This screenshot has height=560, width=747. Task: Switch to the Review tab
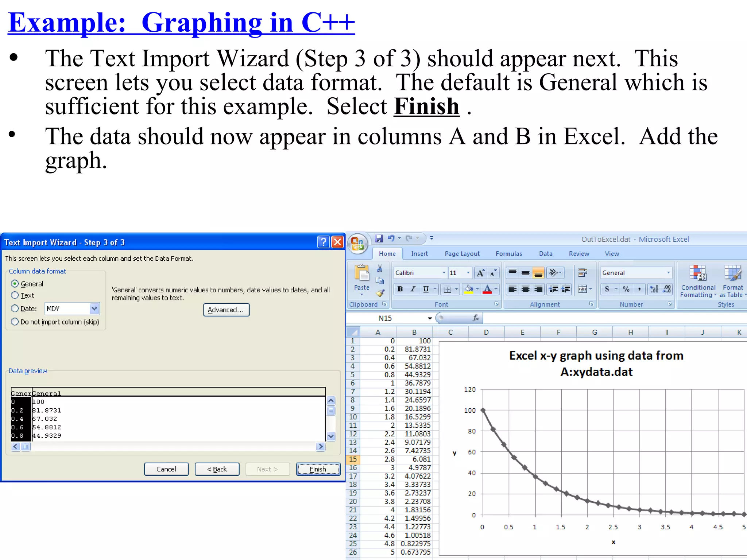click(579, 254)
